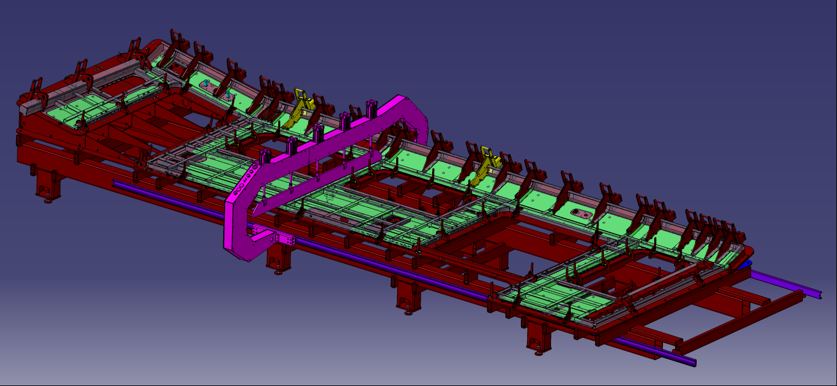Select the red leg beneath magenta frame
This screenshot has width=837, height=386.
(279, 257)
